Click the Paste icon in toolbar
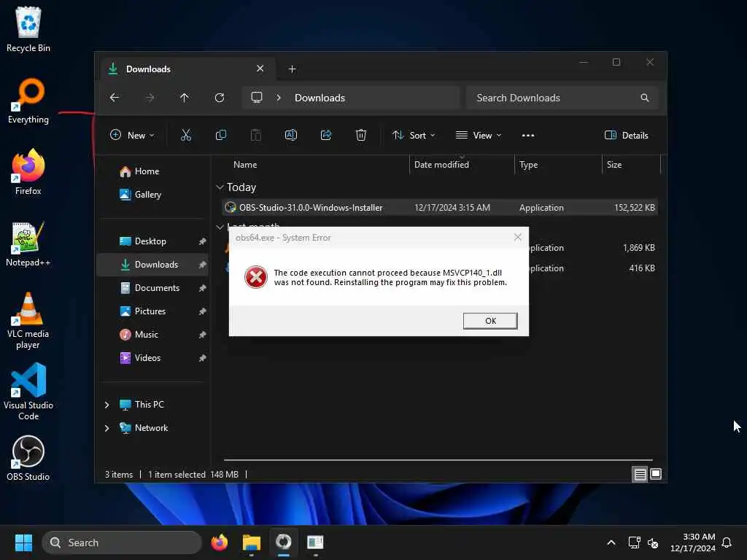The width and height of the screenshot is (747, 560). (256, 135)
